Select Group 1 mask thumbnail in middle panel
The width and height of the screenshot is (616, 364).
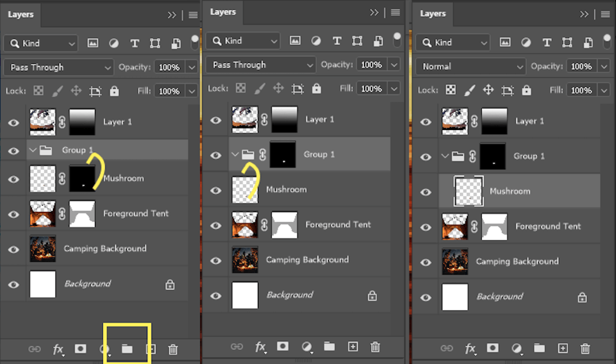tap(283, 155)
